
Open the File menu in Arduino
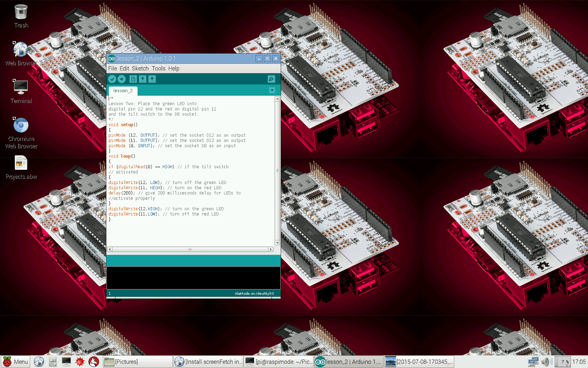point(112,68)
